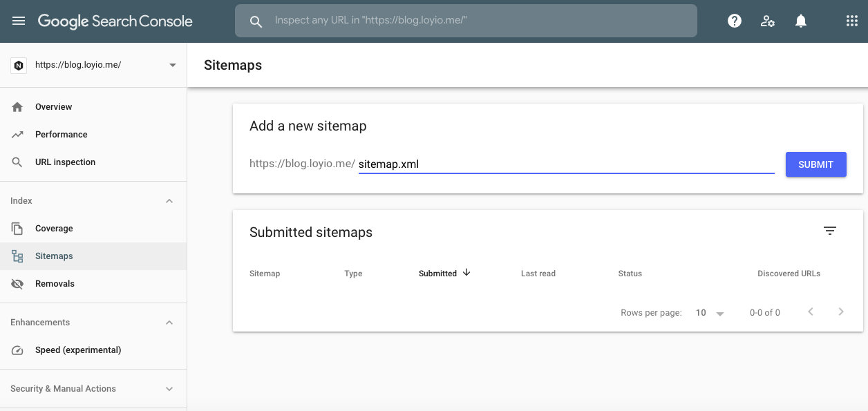Open the user settings icon
The height and width of the screenshot is (411, 868).
click(767, 21)
